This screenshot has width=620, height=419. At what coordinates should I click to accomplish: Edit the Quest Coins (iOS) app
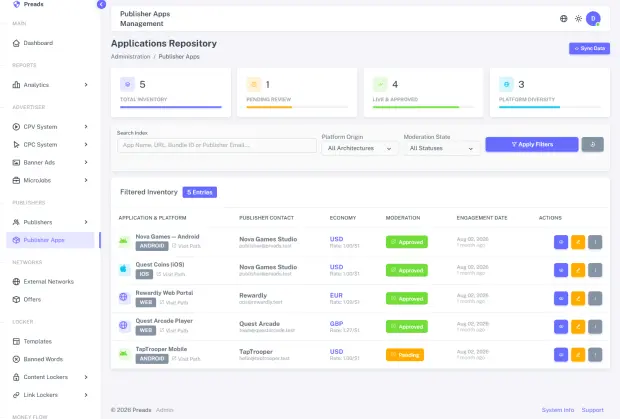click(578, 270)
